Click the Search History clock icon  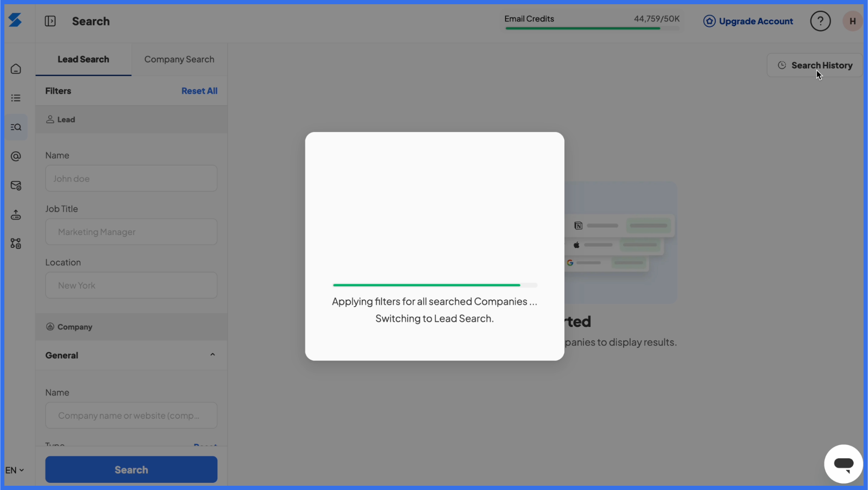click(782, 65)
